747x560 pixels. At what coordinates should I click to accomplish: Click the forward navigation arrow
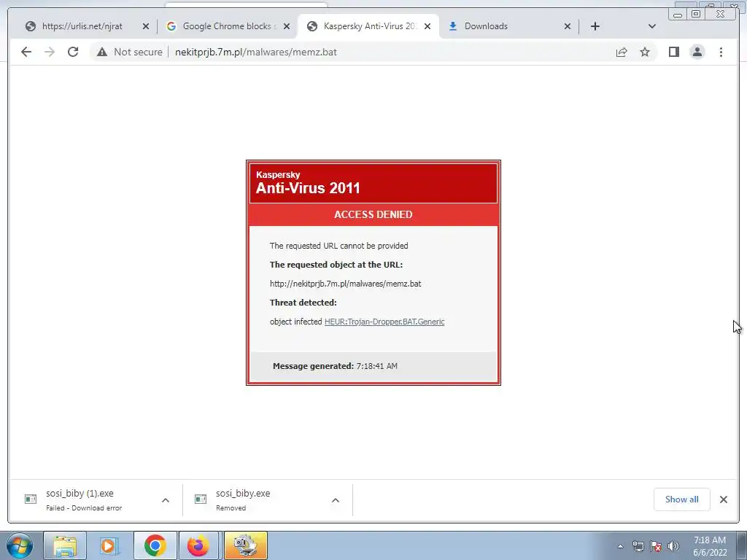pos(50,52)
